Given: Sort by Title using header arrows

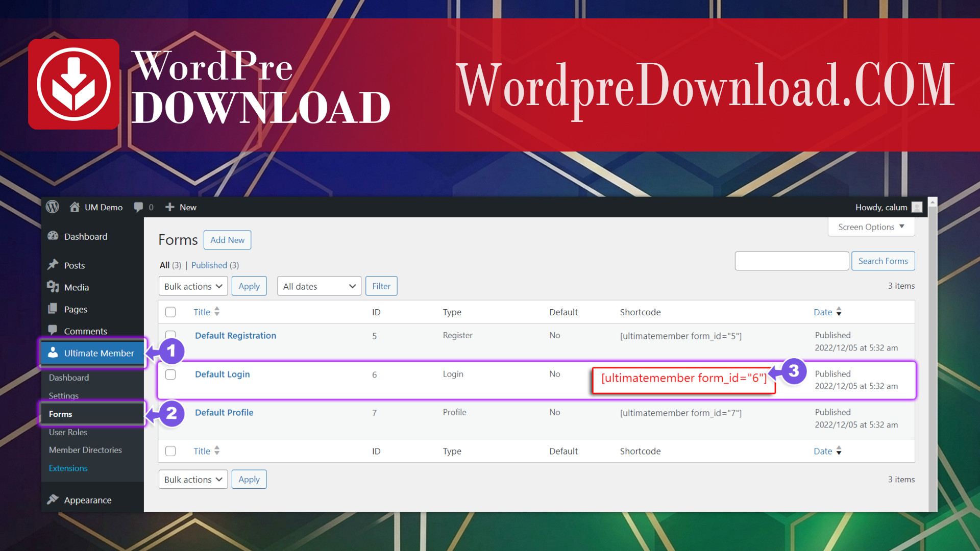Looking at the screenshot, I should click(x=217, y=312).
